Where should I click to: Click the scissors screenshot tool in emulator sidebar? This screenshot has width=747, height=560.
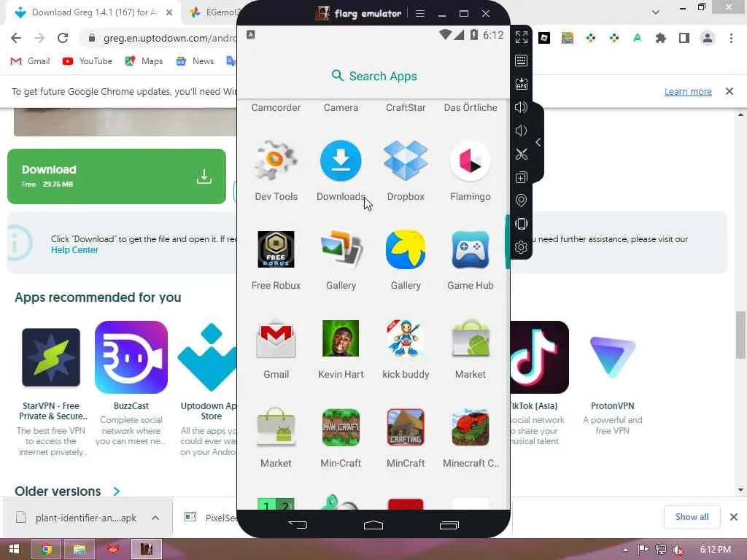521,154
